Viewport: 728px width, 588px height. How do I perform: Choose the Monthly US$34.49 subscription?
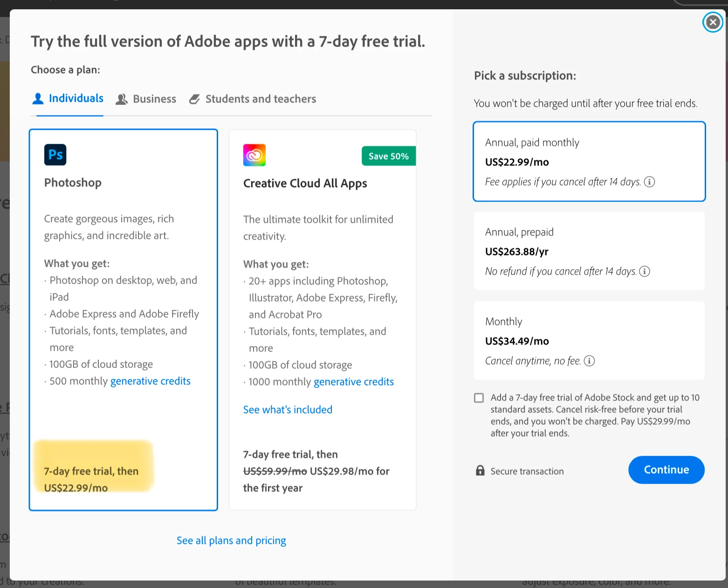[x=589, y=340]
